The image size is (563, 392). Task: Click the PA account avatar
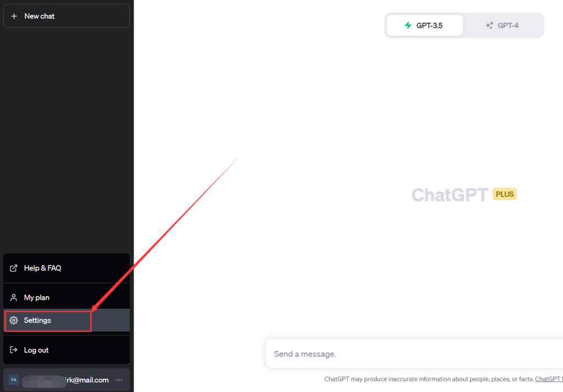pos(14,380)
